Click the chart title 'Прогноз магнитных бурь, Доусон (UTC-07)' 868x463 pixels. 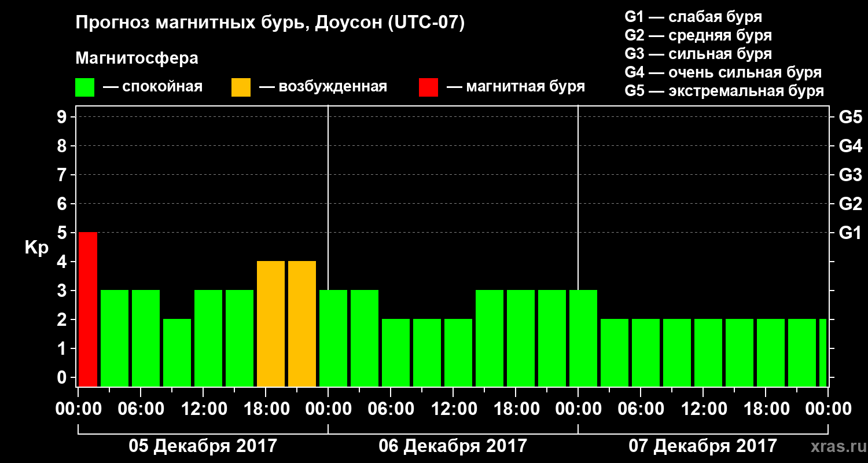tap(270, 24)
